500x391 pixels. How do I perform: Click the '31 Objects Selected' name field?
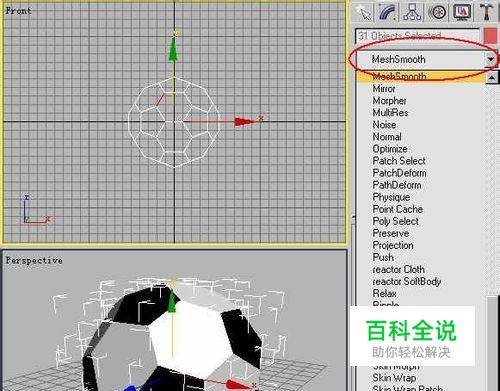click(x=417, y=36)
